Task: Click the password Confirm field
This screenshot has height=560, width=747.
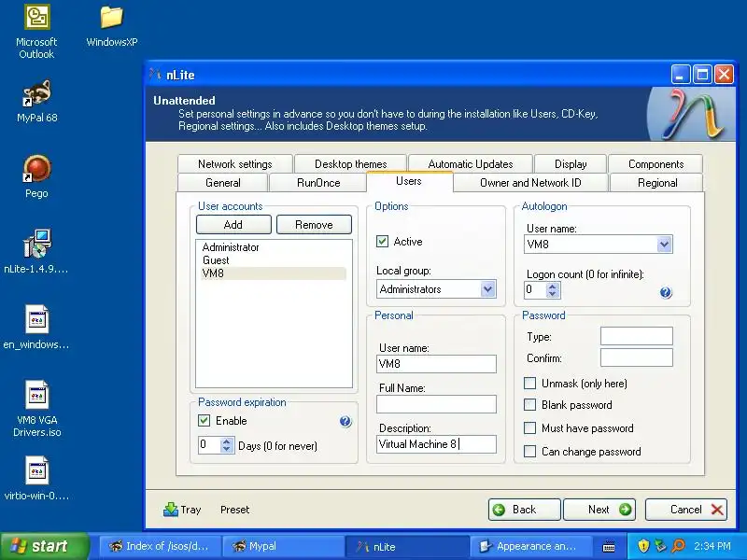Action: point(637,357)
